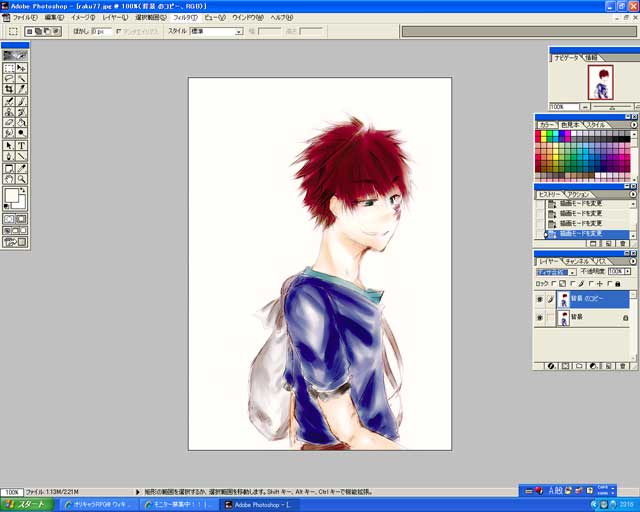640x512 pixels.
Task: Select the Blur tool
Action: [x=9, y=133]
